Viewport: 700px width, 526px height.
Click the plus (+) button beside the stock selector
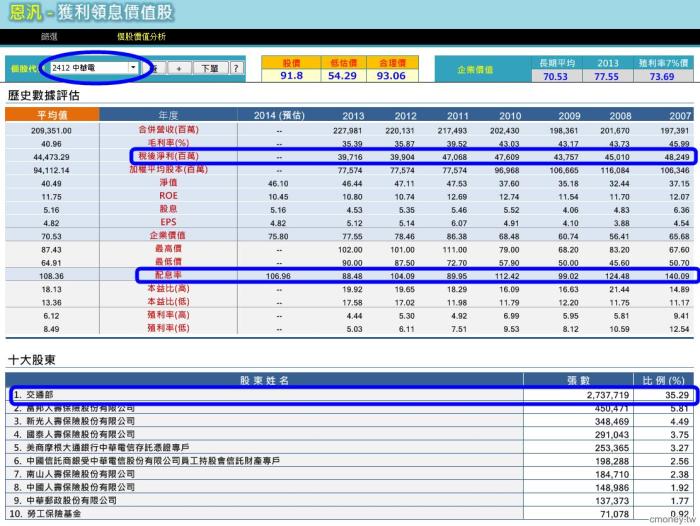point(179,68)
